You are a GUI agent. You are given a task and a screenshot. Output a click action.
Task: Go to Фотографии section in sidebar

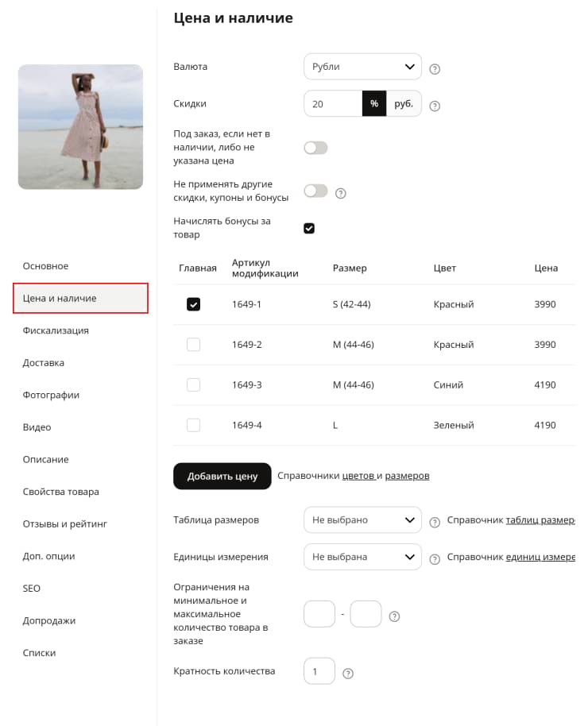point(51,395)
